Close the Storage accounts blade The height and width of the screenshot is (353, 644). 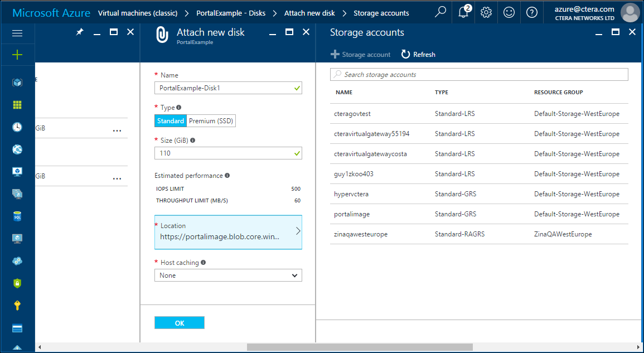[x=632, y=32]
